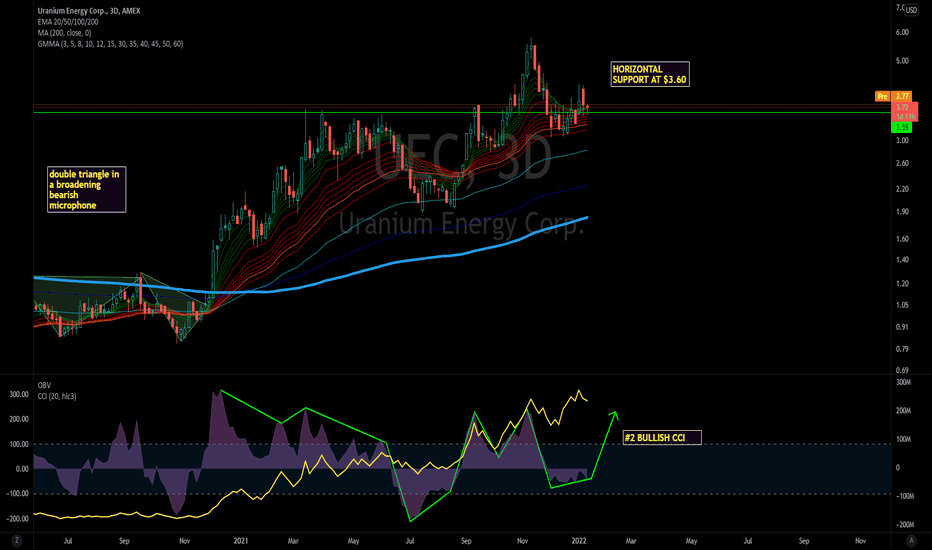Image resolution: width=932 pixels, height=550 pixels.
Task: Open the USD currency selector
Action: coord(911,11)
